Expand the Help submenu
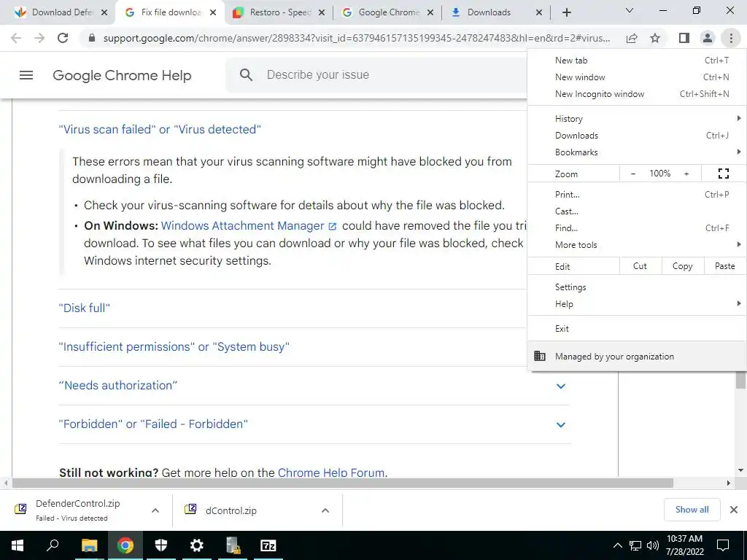This screenshot has width=747, height=560. click(x=637, y=304)
